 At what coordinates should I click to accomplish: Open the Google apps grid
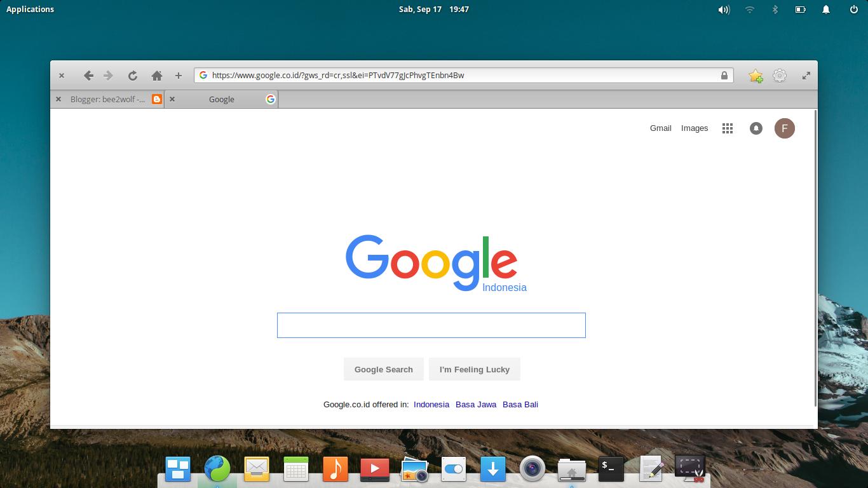point(728,128)
